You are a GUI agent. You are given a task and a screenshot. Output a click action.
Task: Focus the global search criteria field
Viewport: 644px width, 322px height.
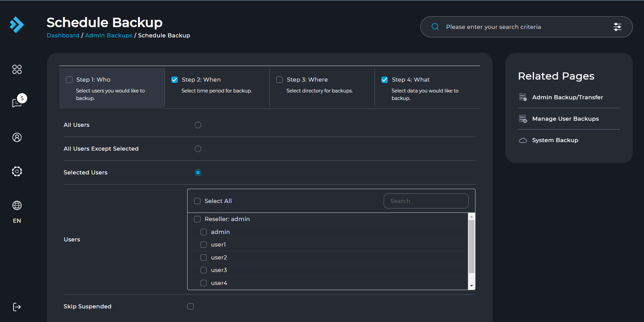pos(526,27)
